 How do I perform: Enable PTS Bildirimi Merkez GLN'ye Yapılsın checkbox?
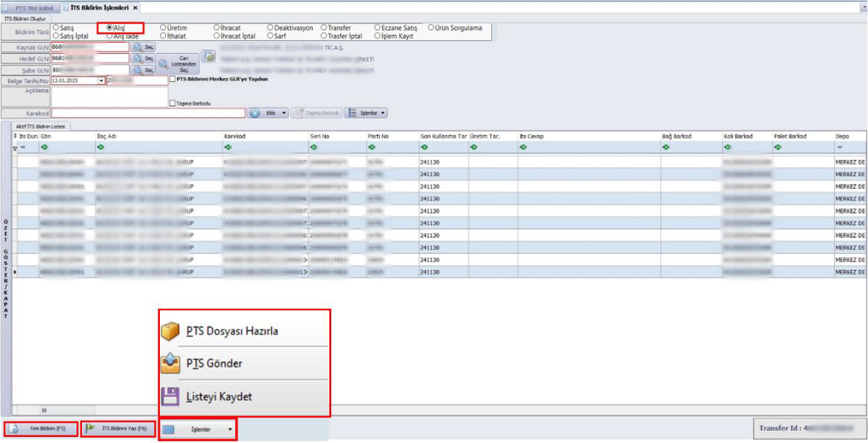coord(173,79)
